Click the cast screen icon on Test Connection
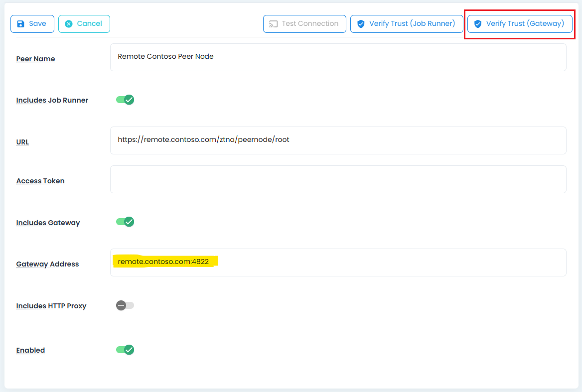The width and height of the screenshot is (582, 392). (273, 24)
